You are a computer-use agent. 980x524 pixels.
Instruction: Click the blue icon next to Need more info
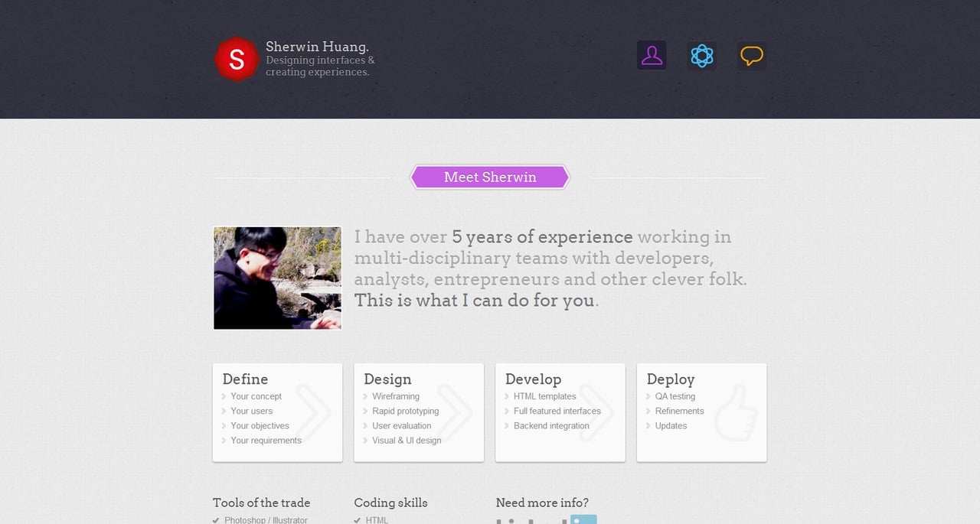[584, 519]
